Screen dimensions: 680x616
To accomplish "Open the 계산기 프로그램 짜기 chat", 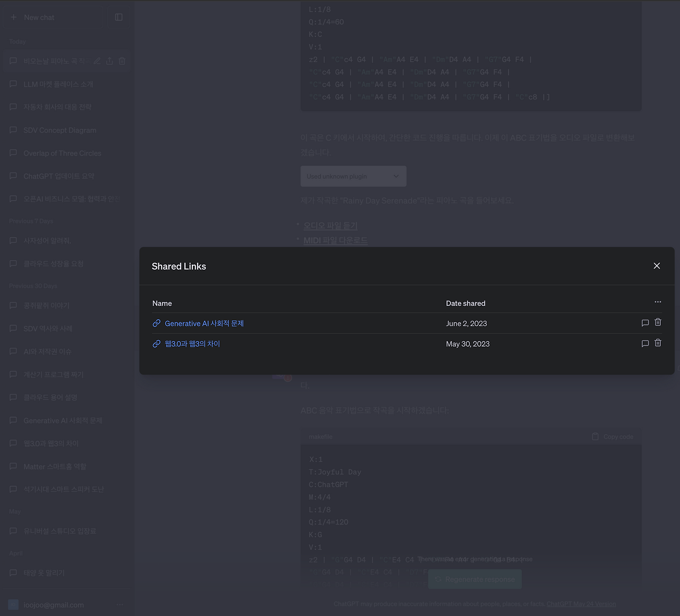I will [x=66, y=374].
